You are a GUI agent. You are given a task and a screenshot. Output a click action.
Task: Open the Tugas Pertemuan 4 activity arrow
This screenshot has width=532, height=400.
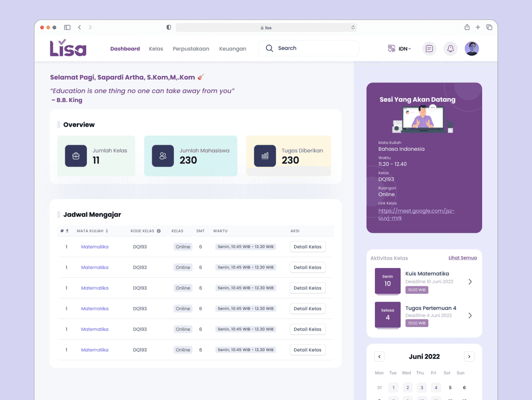(470, 316)
